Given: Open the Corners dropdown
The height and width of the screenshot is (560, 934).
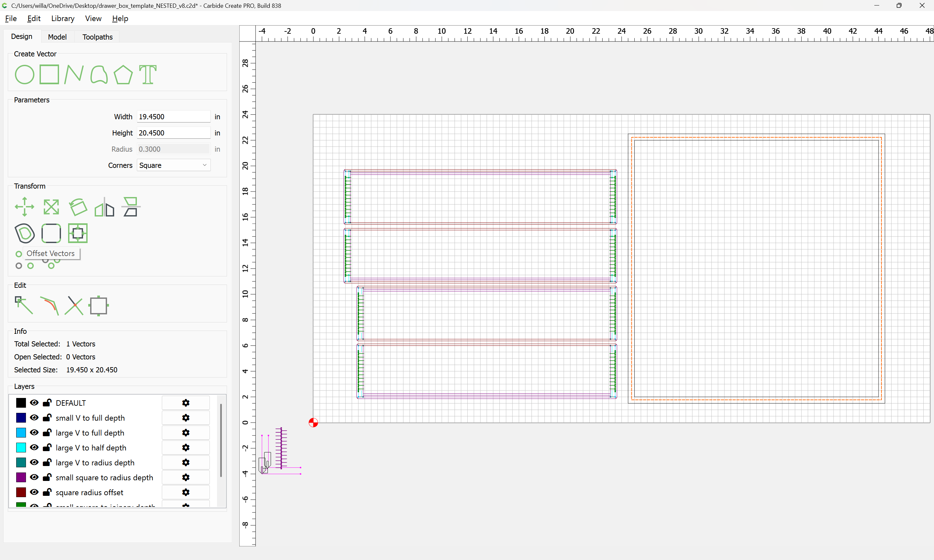Looking at the screenshot, I should pyautogui.click(x=173, y=165).
